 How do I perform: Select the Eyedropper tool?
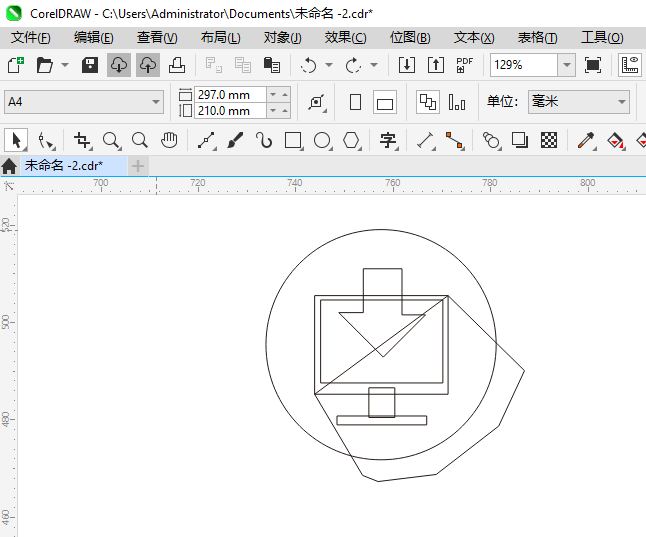587,140
